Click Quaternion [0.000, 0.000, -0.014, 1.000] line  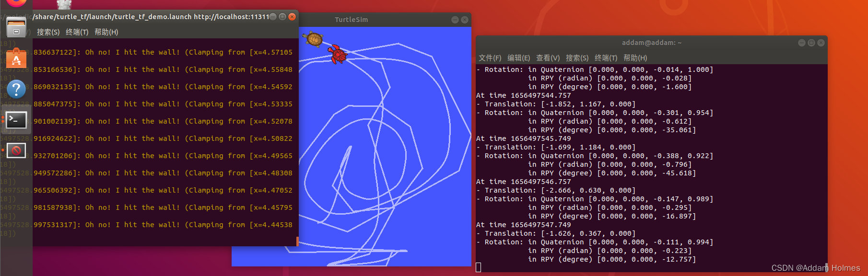(595, 69)
